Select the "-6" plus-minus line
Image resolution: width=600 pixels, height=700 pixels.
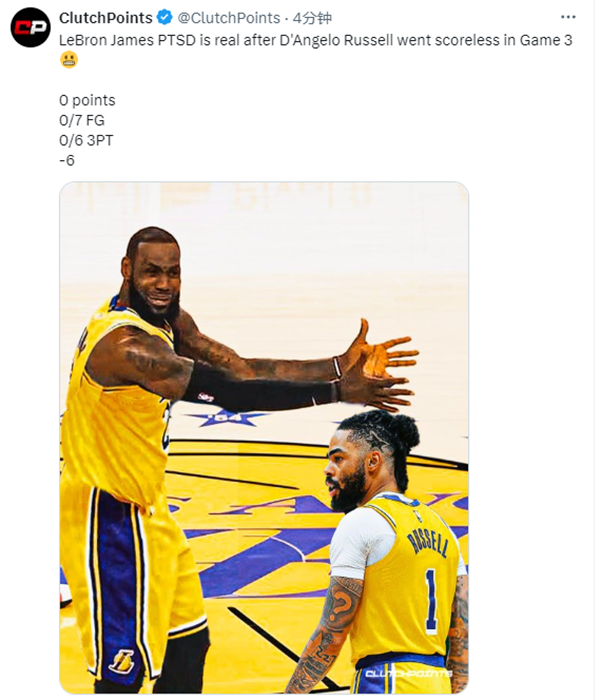[x=67, y=160]
